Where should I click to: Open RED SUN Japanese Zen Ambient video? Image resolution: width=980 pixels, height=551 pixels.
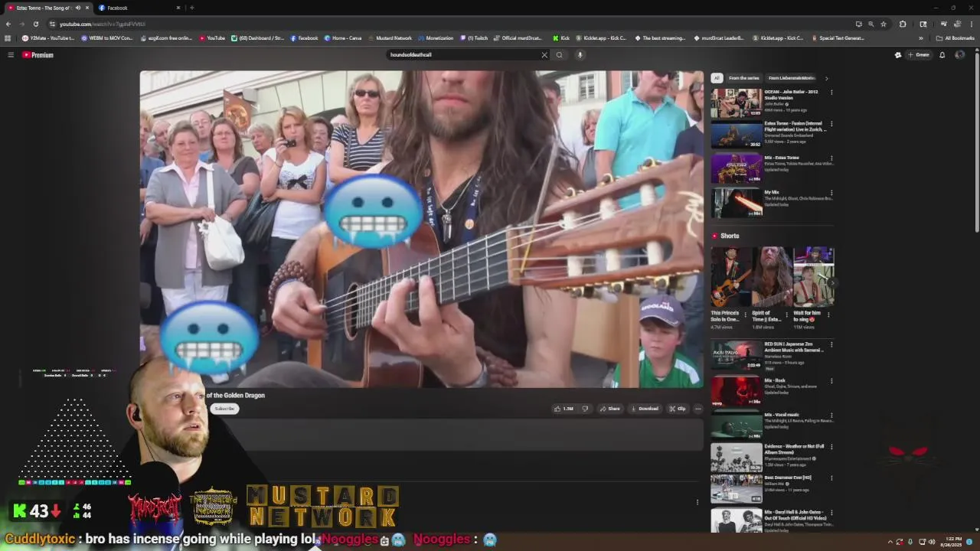tap(737, 356)
